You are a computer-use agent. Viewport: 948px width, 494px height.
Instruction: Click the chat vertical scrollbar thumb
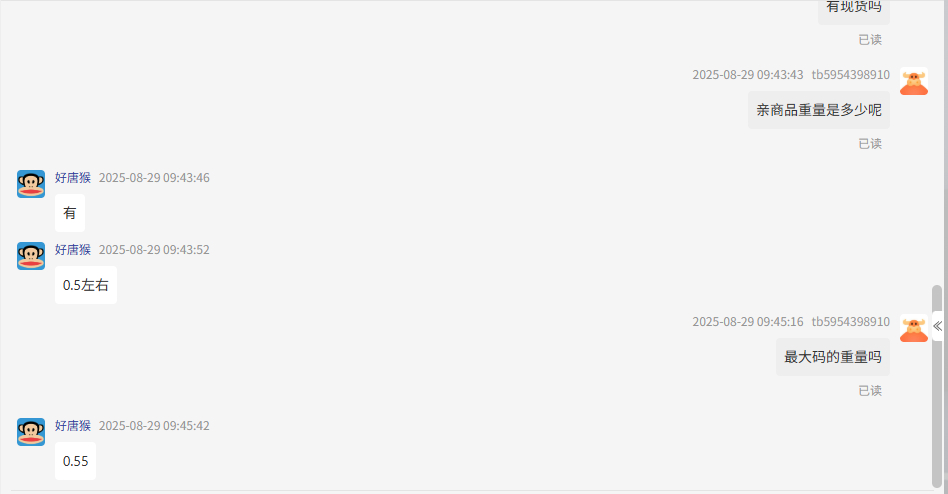(937, 386)
